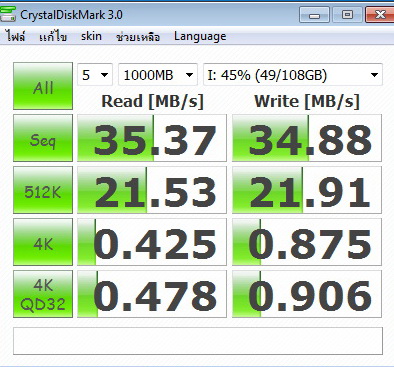Open the แก้ไข menu

[x=53, y=36]
